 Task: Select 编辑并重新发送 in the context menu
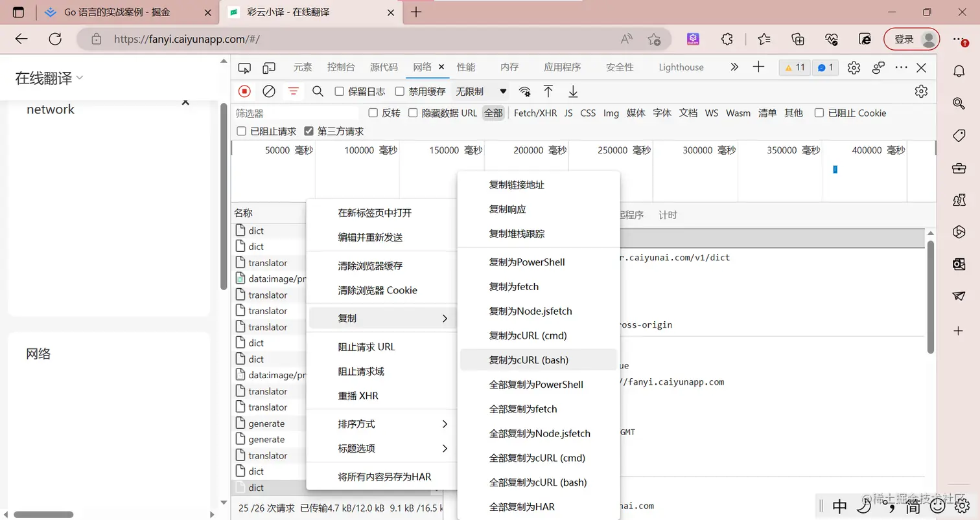coord(381,238)
